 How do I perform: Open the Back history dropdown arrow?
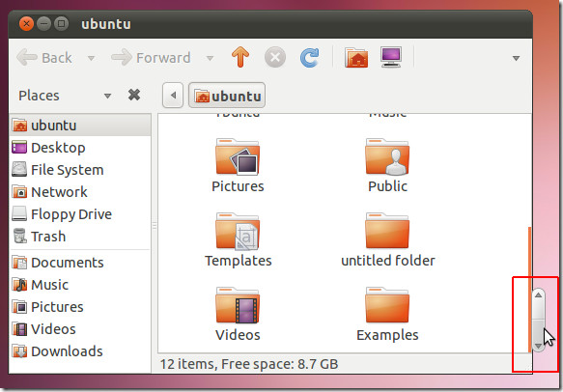point(91,58)
